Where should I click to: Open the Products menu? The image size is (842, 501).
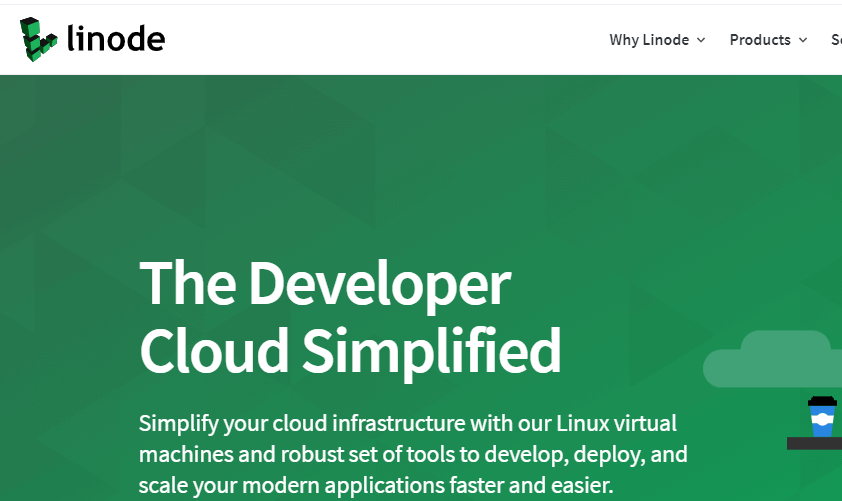(760, 40)
